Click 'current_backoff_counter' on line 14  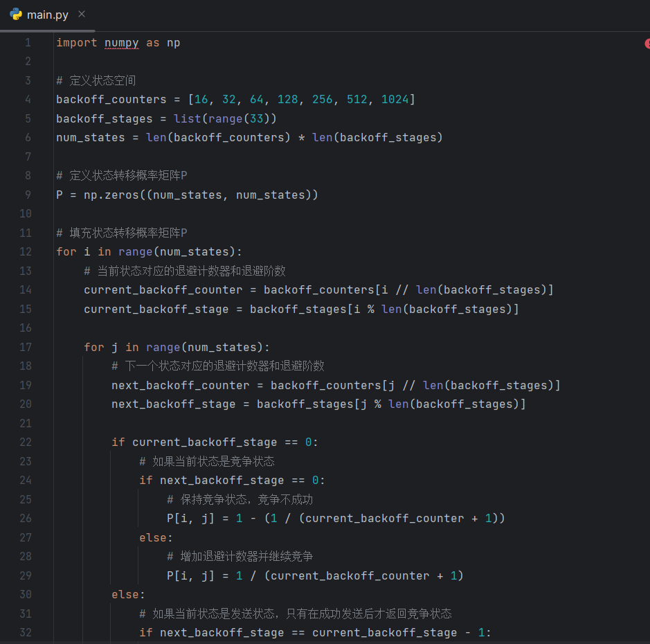(163, 290)
